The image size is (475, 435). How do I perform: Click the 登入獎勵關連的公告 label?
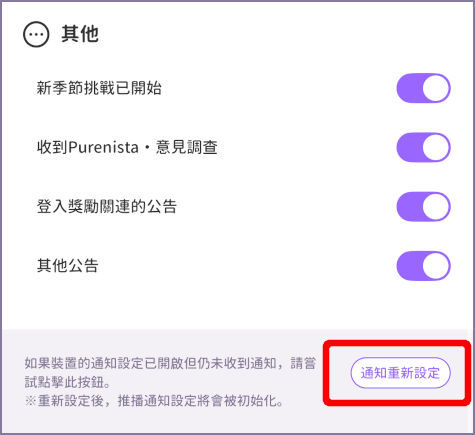(x=107, y=206)
